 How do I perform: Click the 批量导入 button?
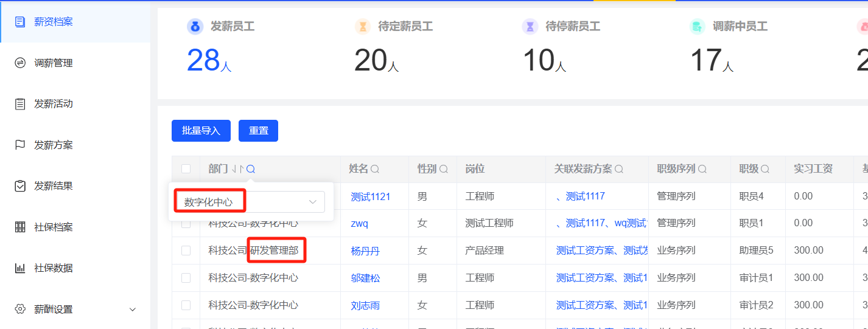(x=201, y=131)
